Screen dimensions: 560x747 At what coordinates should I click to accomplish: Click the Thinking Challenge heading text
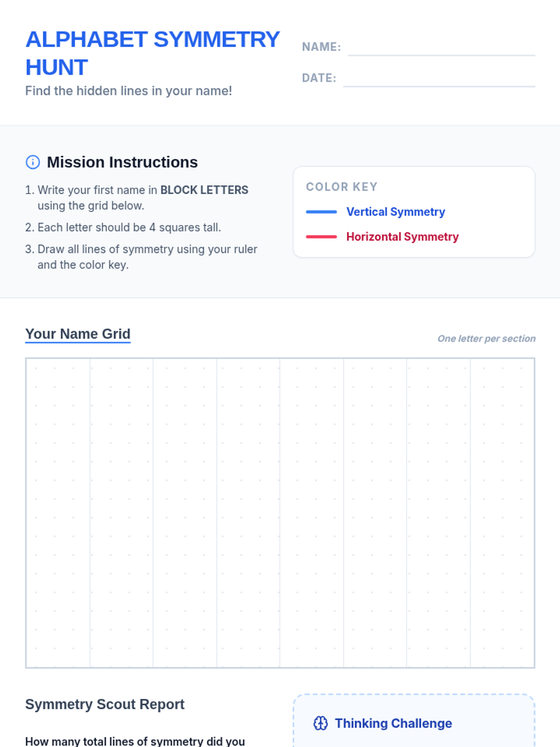click(393, 723)
